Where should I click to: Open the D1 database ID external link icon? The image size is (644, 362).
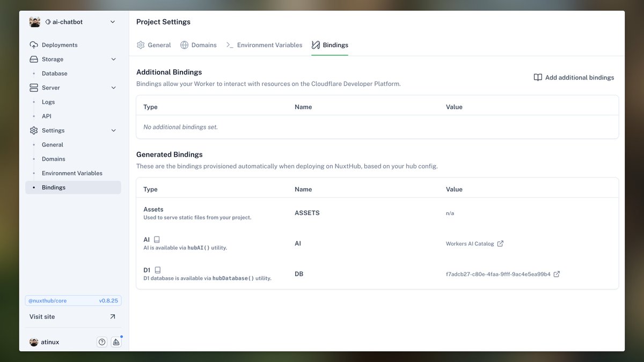tap(557, 274)
